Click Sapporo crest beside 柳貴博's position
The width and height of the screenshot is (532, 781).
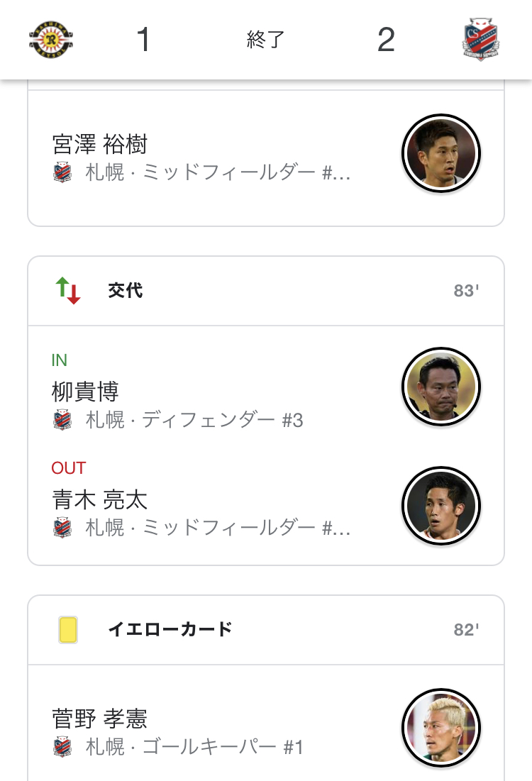62,421
